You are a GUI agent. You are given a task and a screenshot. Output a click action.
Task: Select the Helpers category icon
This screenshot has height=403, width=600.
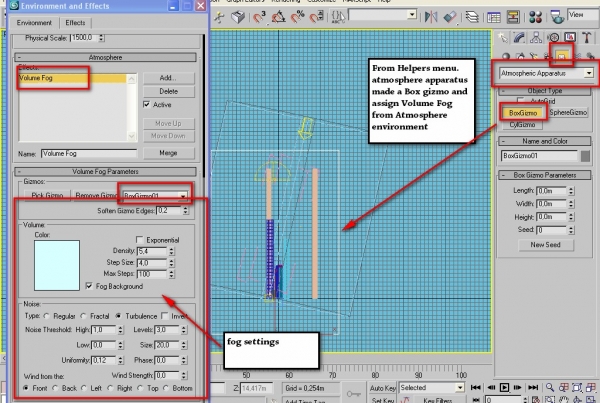coord(561,56)
